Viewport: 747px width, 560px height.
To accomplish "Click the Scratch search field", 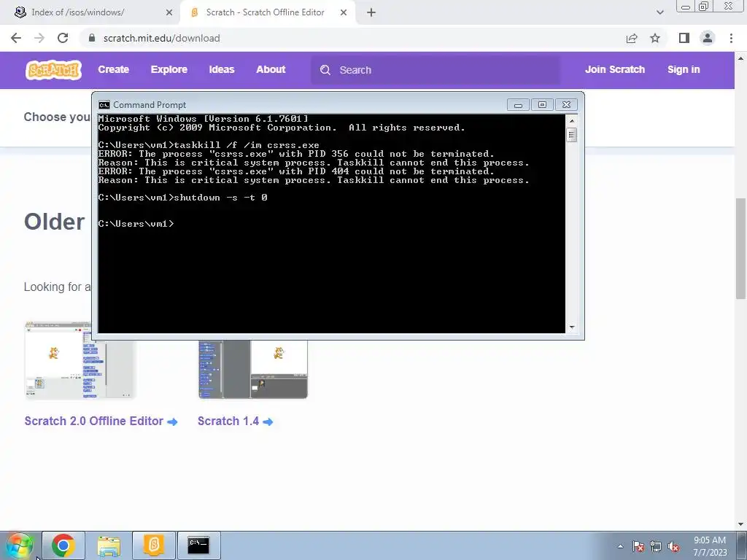I will [436, 70].
